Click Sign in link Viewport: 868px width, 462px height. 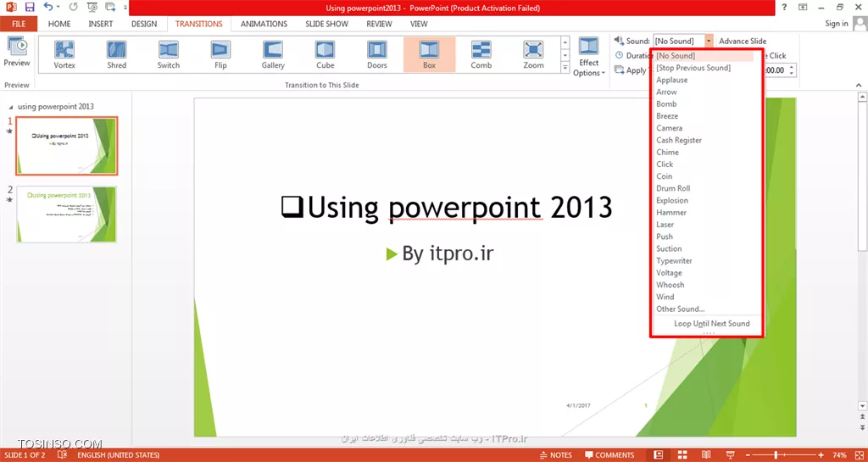tap(836, 23)
